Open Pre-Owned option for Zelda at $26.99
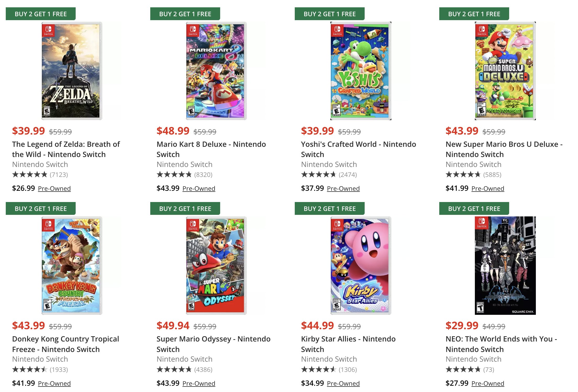This screenshot has height=392, width=578. [x=54, y=188]
